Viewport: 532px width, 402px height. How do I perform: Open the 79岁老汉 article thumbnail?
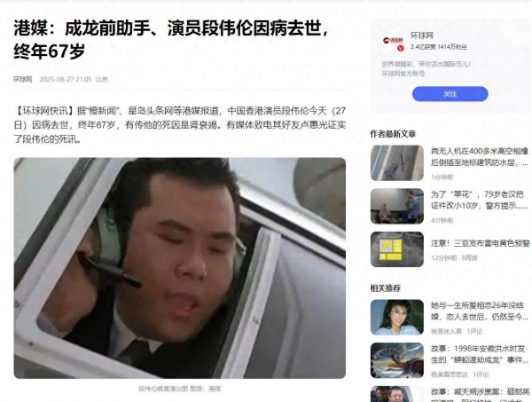pyautogui.click(x=397, y=206)
